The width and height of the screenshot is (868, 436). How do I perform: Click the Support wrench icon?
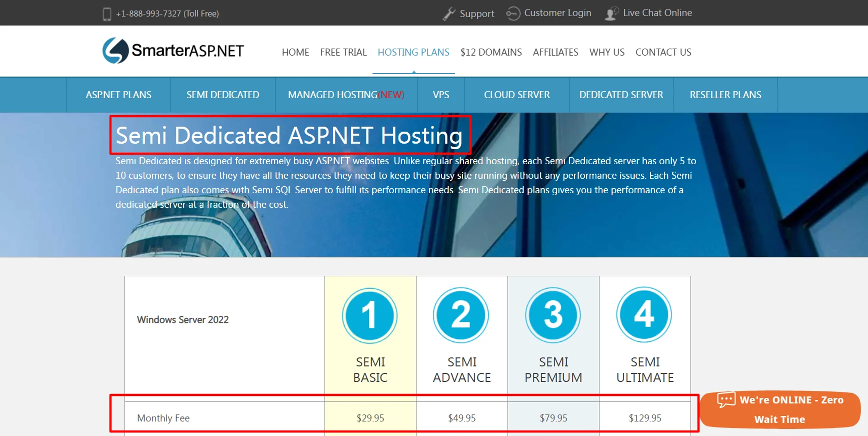[448, 14]
